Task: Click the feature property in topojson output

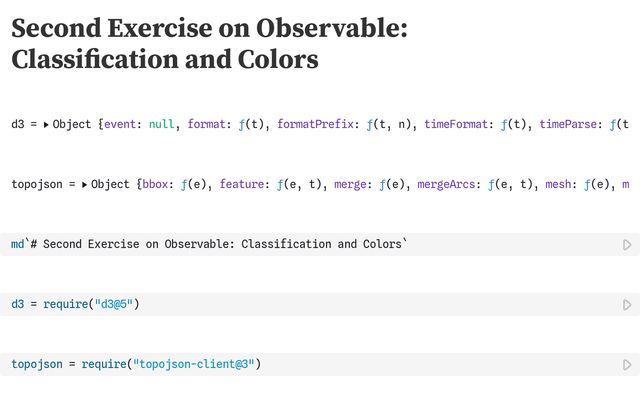Action: point(240,185)
